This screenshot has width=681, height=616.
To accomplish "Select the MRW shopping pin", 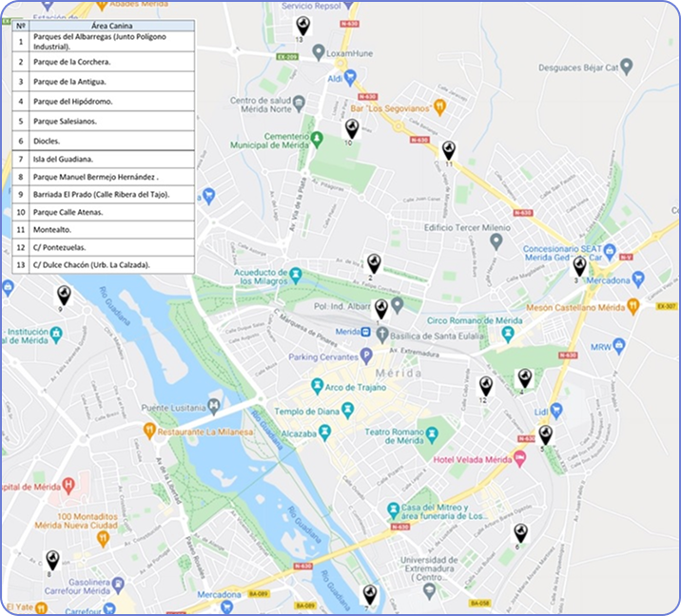I will point(619,346).
